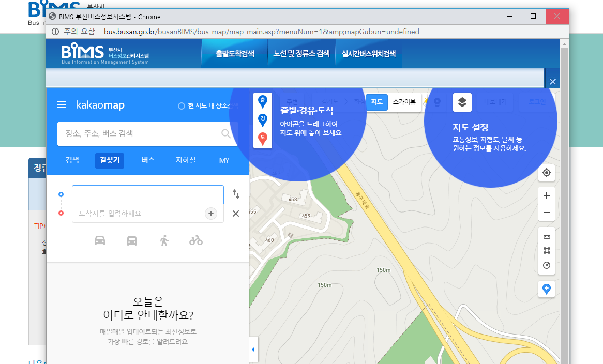603x364 pixels.
Task: Minimize the BIMS Chrome window
Action: 509,16
